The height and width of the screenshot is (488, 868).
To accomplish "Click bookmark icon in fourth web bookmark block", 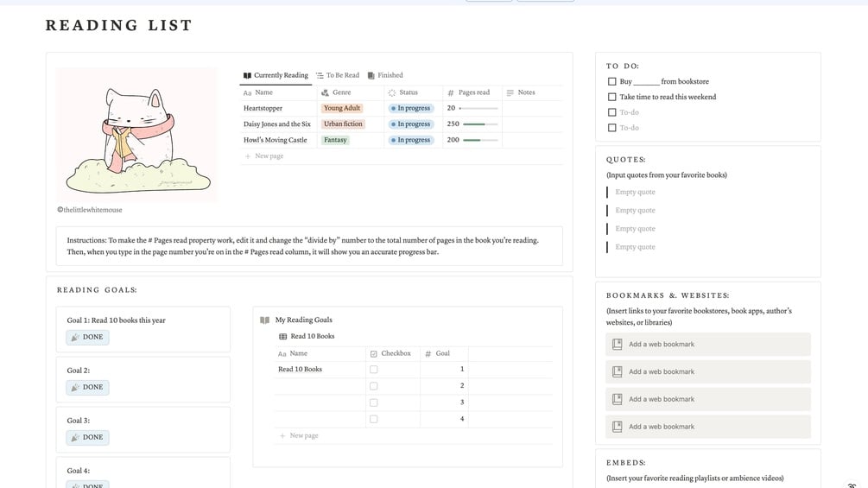I will [x=618, y=427].
